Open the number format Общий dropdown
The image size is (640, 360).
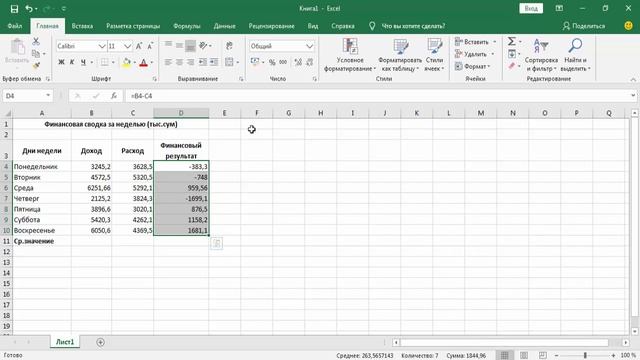point(309,46)
